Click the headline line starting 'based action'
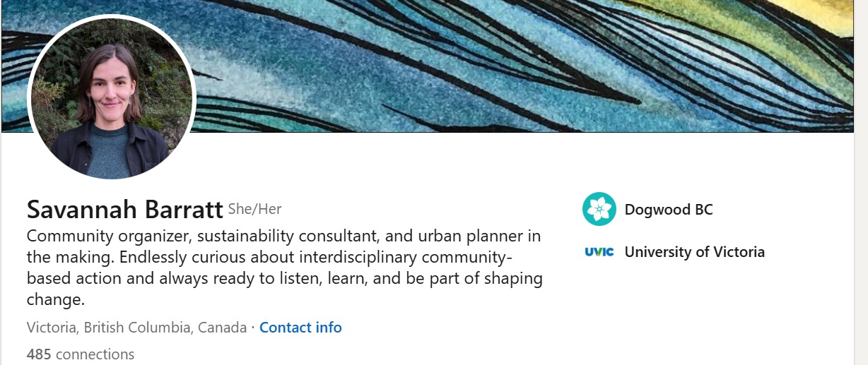The width and height of the screenshot is (868, 365). 283,278
